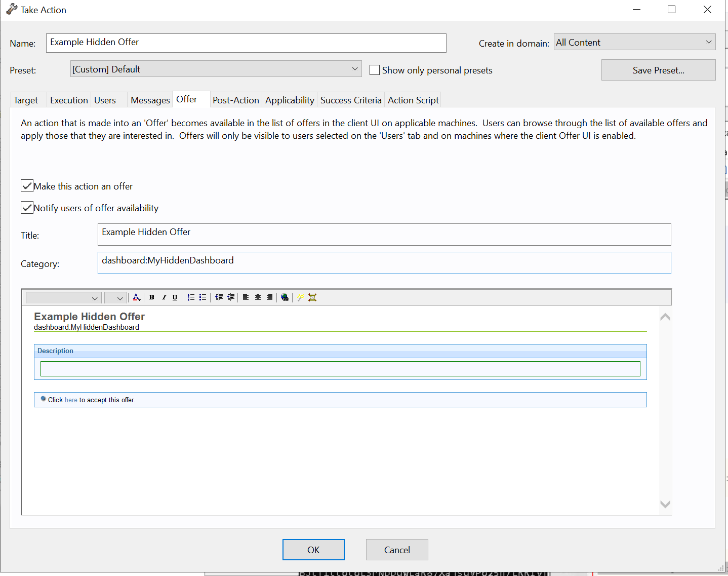The image size is (728, 576).
Task: Toggle italic formatting in description editor
Action: (164, 297)
